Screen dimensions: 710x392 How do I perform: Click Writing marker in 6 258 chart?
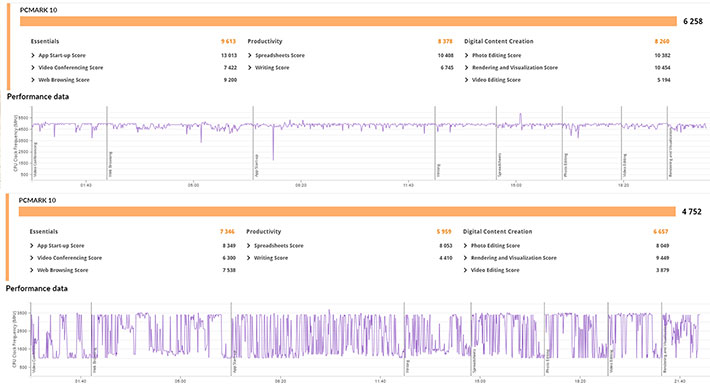coord(438,170)
